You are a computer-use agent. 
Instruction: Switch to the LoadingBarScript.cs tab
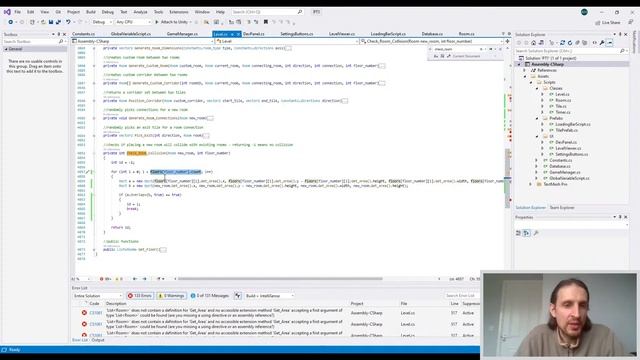[388, 34]
